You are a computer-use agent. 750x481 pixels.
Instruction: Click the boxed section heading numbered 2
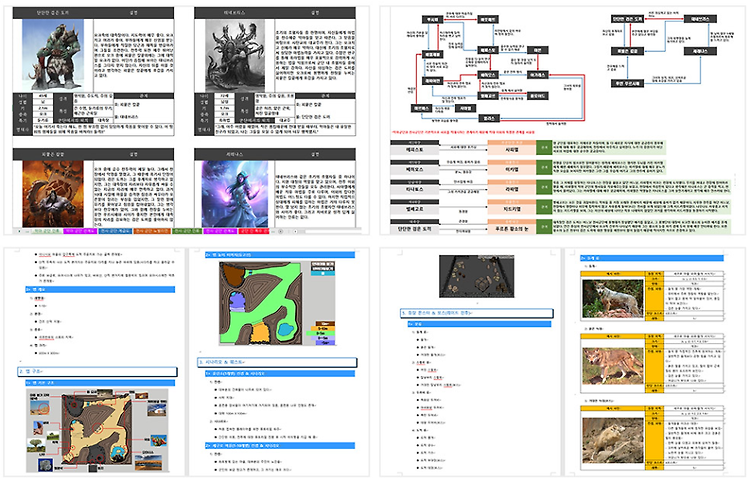[98, 371]
